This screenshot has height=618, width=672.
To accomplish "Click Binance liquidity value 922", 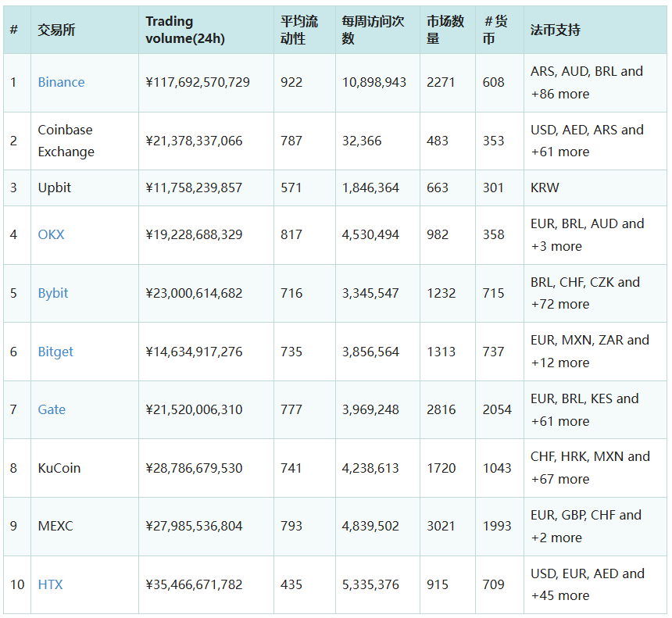I will 291,82.
